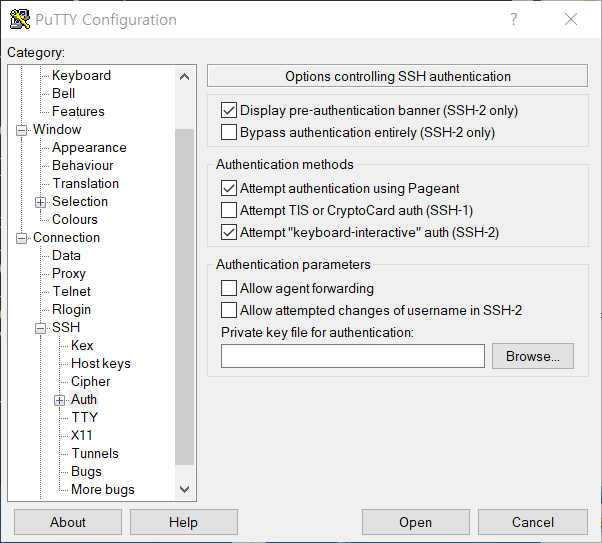Open the More bugs category
Viewport: 602px width, 543px height.
click(103, 490)
